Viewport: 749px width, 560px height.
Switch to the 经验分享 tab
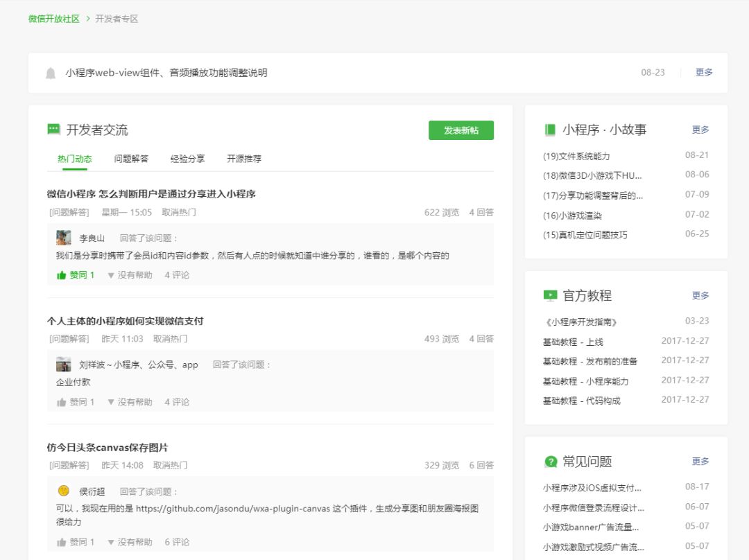(187, 159)
